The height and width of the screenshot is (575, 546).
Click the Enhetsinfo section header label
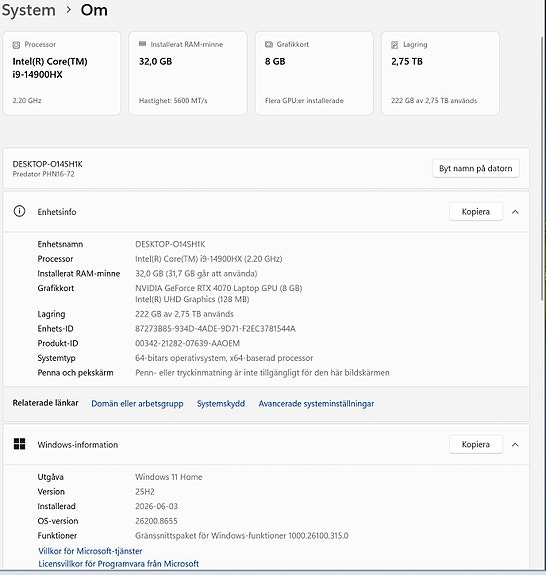click(x=57, y=212)
